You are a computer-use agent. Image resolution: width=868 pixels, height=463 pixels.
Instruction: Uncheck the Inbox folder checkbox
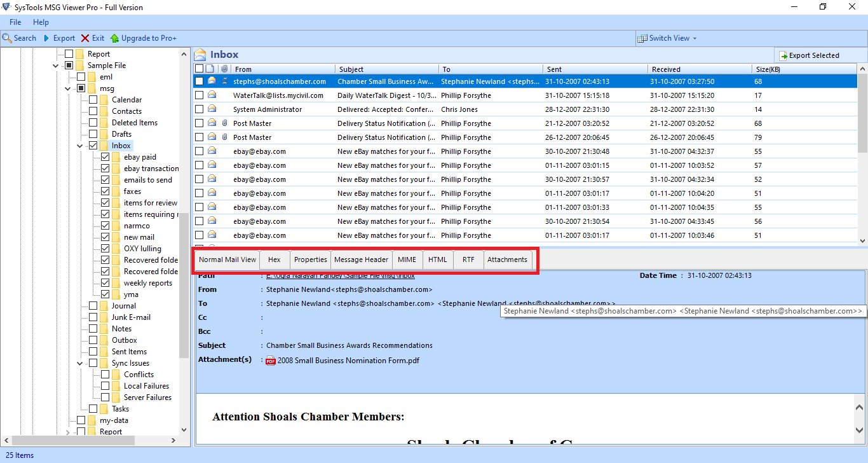click(x=93, y=146)
